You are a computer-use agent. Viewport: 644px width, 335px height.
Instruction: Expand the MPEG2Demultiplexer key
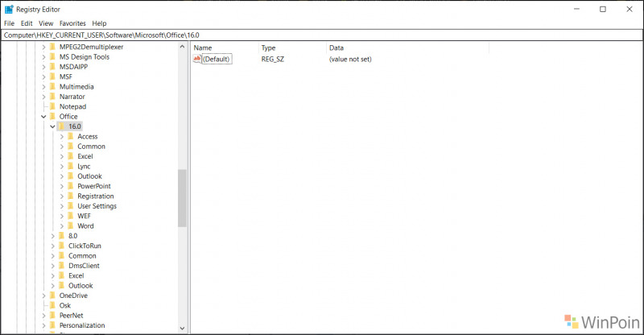pyautogui.click(x=43, y=47)
